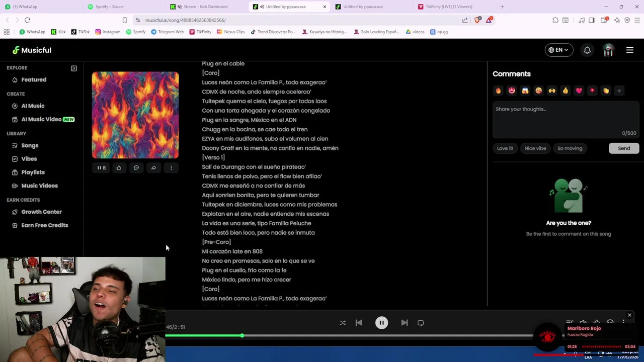The width and height of the screenshot is (644, 362).
Task: Click the Share your thoughts comment box
Action: pyautogui.click(x=566, y=120)
